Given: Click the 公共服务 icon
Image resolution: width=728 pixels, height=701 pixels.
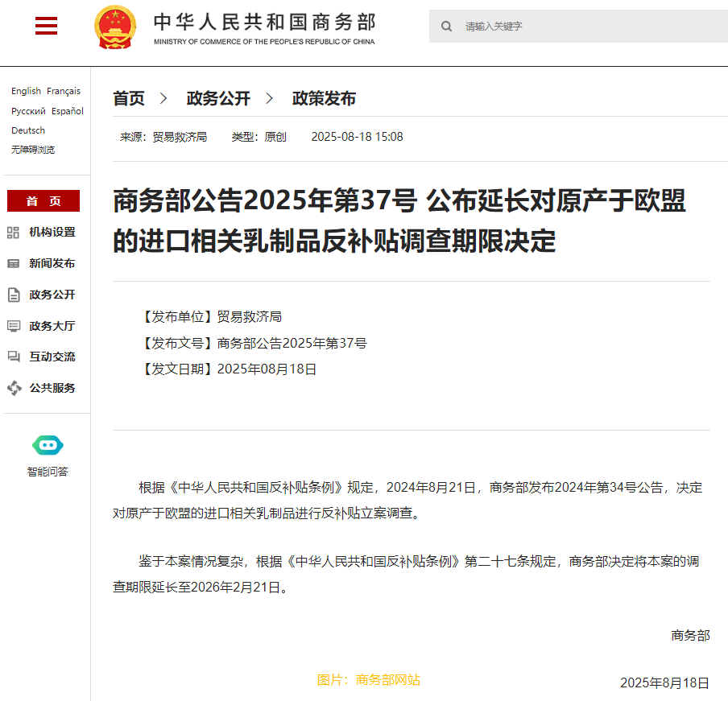Looking at the screenshot, I should (x=14, y=388).
